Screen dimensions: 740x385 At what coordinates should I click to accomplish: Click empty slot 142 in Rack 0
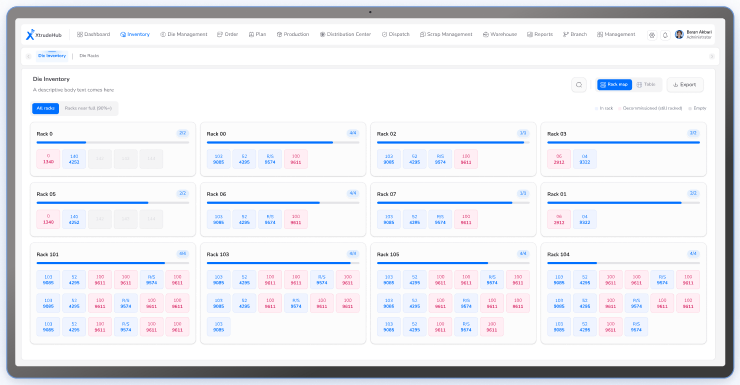(x=100, y=159)
